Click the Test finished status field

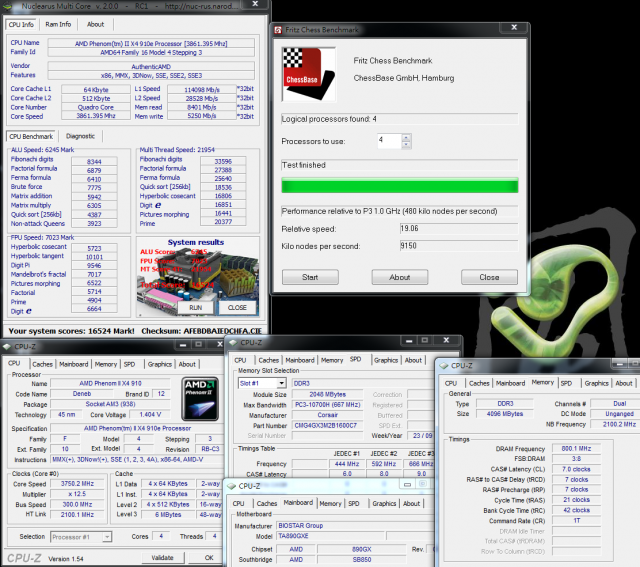(400, 165)
